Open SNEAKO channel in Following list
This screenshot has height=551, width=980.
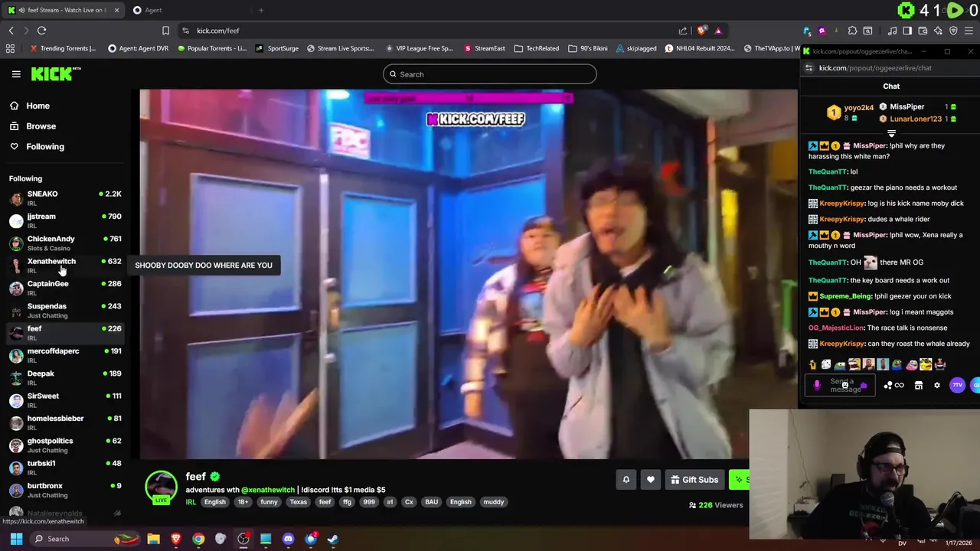65,198
